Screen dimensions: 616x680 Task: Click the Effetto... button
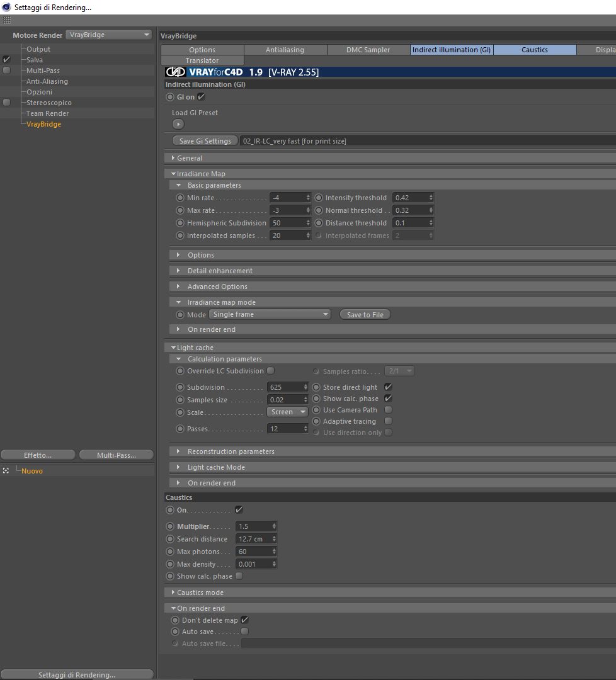click(x=38, y=455)
